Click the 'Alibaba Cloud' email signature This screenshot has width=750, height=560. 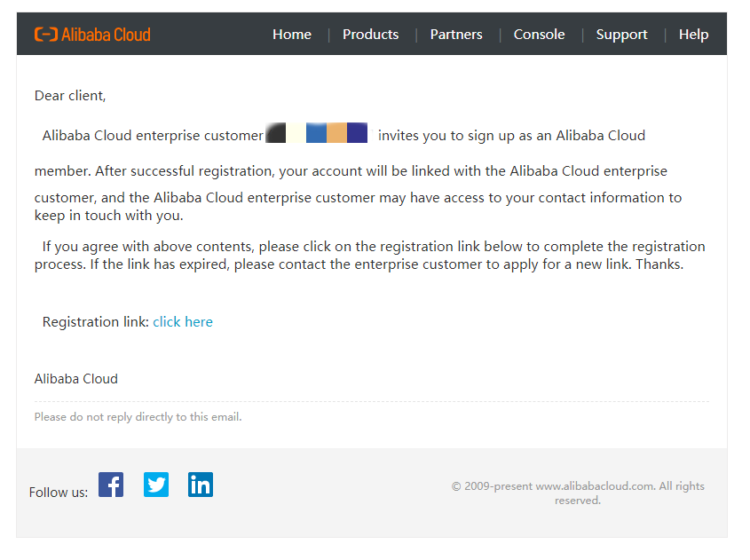pyautogui.click(x=76, y=379)
